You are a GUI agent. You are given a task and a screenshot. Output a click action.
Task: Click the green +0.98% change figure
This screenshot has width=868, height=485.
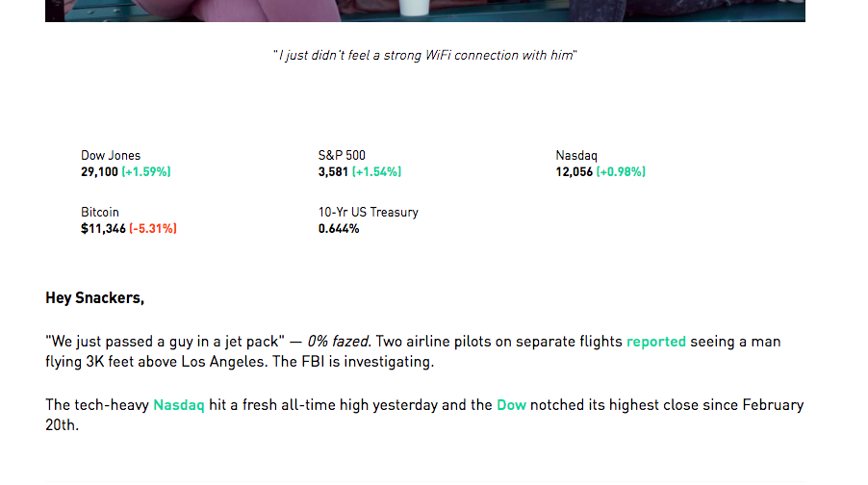click(x=621, y=172)
